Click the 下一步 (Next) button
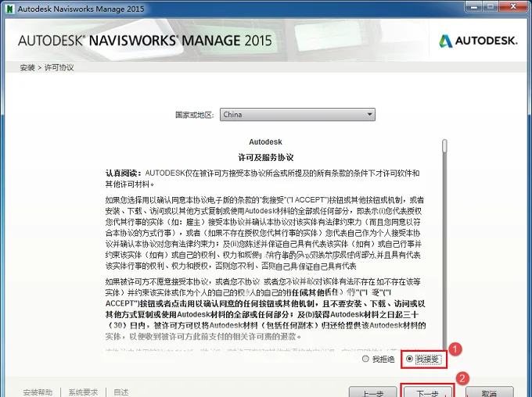 pos(427,392)
